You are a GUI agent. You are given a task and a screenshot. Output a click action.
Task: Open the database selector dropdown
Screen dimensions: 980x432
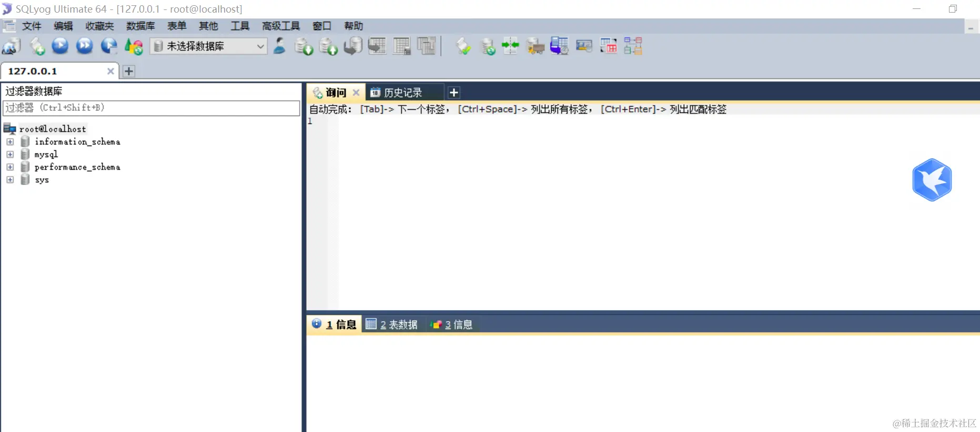[x=209, y=46]
